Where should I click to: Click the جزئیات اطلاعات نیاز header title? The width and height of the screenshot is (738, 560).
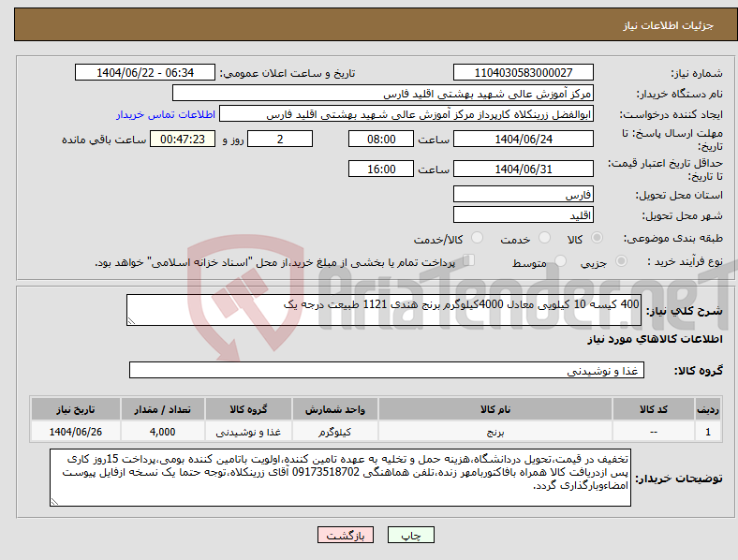(x=669, y=25)
